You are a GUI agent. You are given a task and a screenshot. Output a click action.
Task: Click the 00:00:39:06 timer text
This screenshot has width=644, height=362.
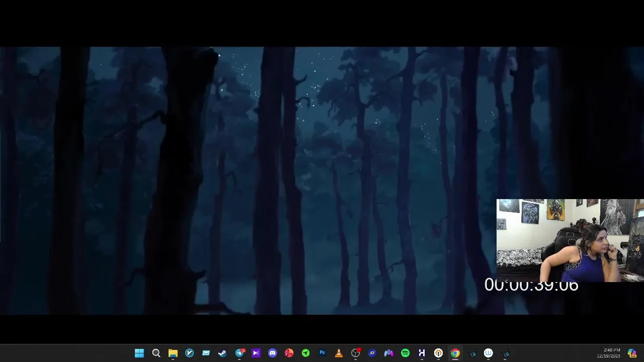[x=531, y=285]
